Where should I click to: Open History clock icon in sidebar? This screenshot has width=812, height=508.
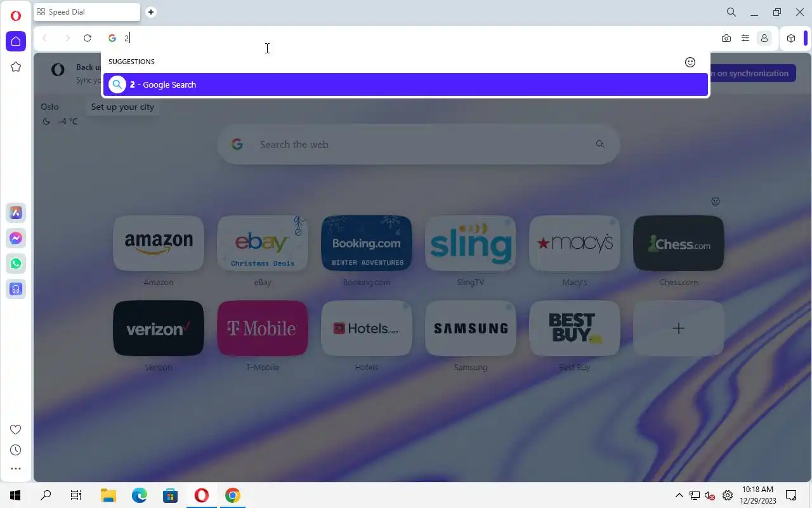click(x=16, y=450)
